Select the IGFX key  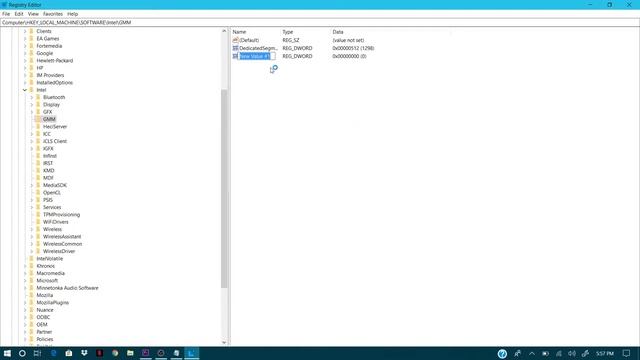coord(48,149)
